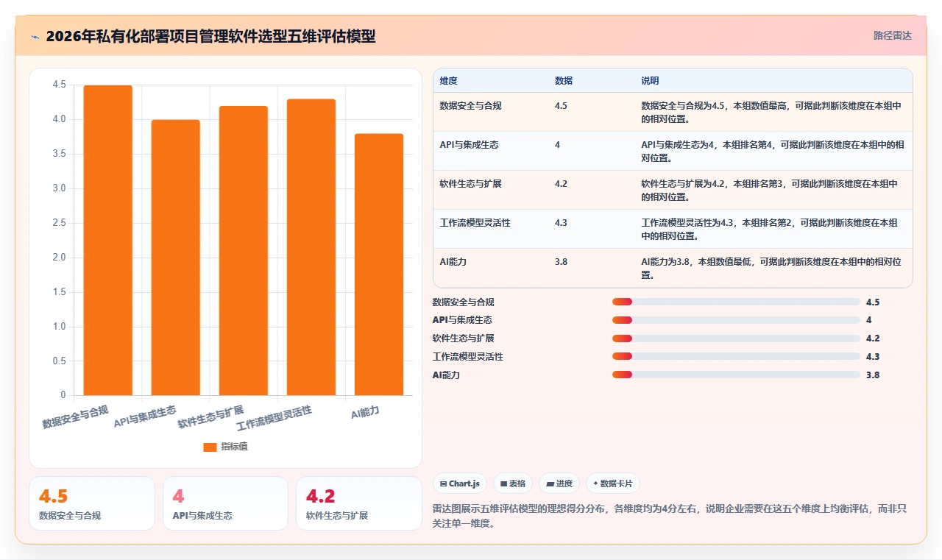Screen dimensions: 942x560
Task: Click description text 软件生态与扩展为4.2
Action: coord(770,190)
